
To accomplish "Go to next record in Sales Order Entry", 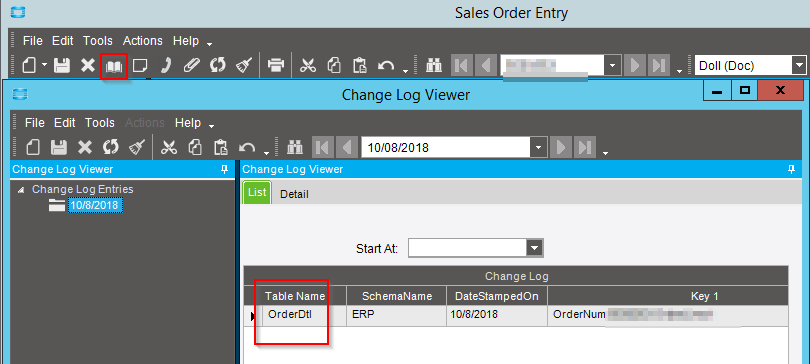I will tap(634, 66).
